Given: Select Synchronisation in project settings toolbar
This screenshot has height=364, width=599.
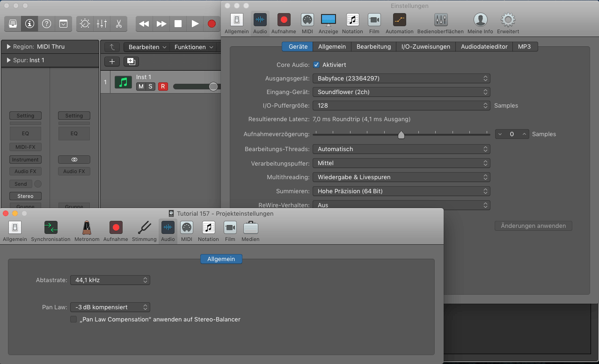Looking at the screenshot, I should coord(51,231).
